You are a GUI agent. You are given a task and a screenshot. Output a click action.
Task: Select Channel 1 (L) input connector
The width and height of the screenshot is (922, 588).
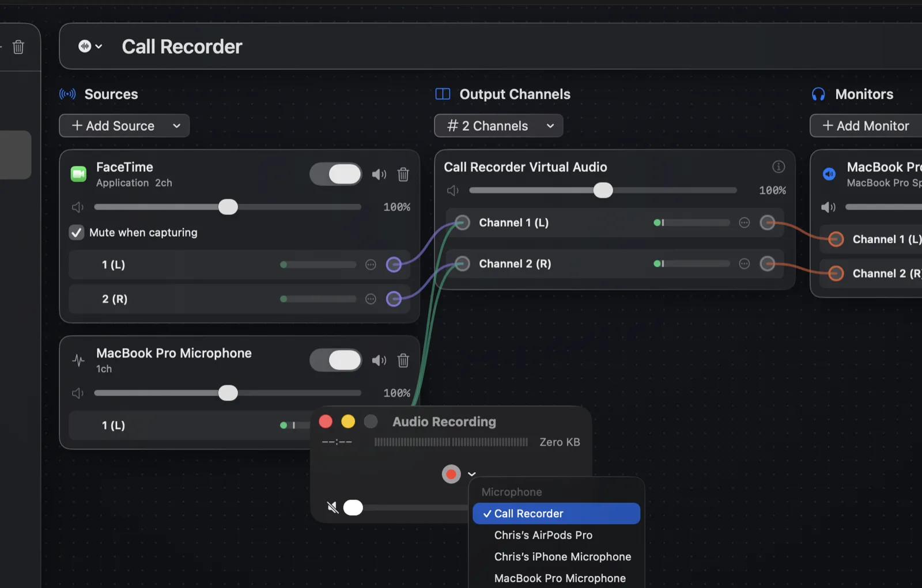[462, 223]
